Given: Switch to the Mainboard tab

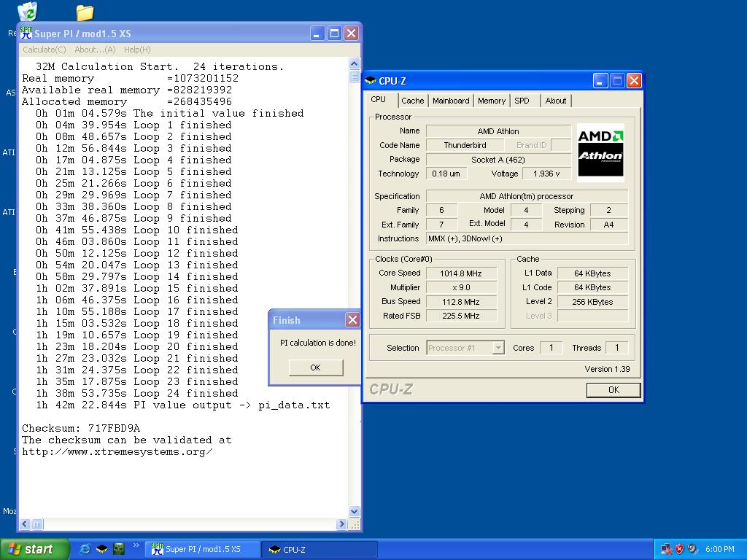Looking at the screenshot, I should pyautogui.click(x=451, y=101).
